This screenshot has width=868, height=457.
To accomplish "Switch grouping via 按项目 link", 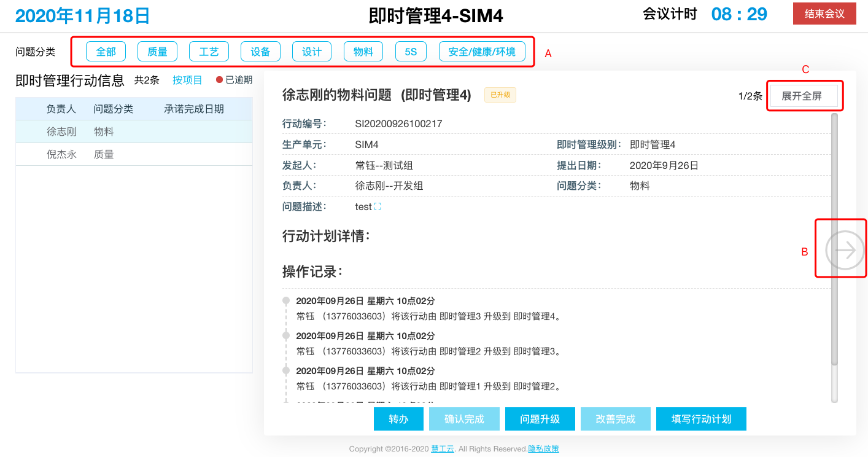I will click(187, 80).
